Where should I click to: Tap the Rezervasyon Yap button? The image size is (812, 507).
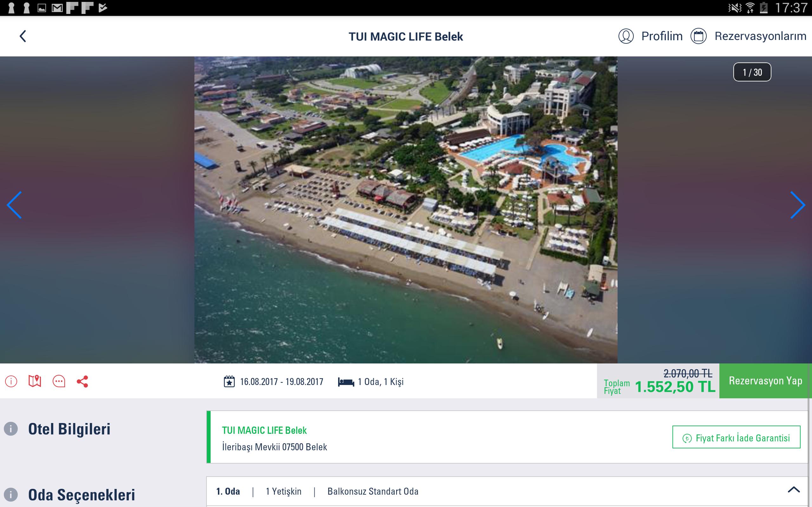pos(765,381)
